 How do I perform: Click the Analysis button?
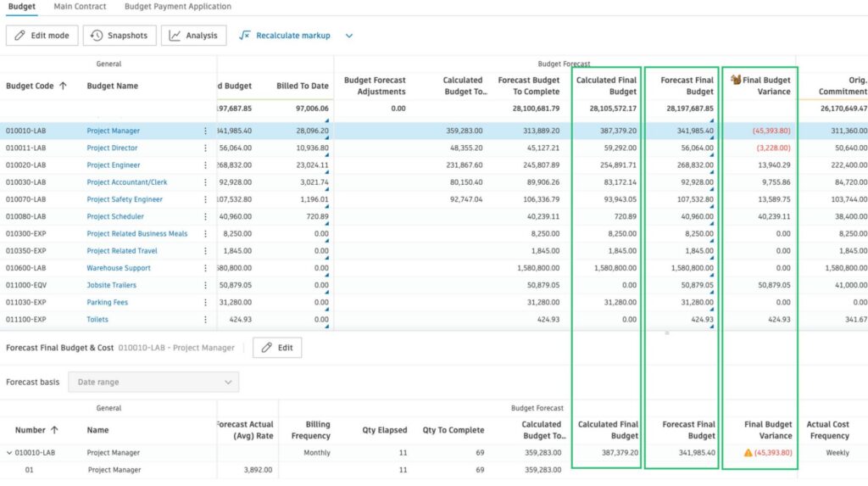pos(193,36)
